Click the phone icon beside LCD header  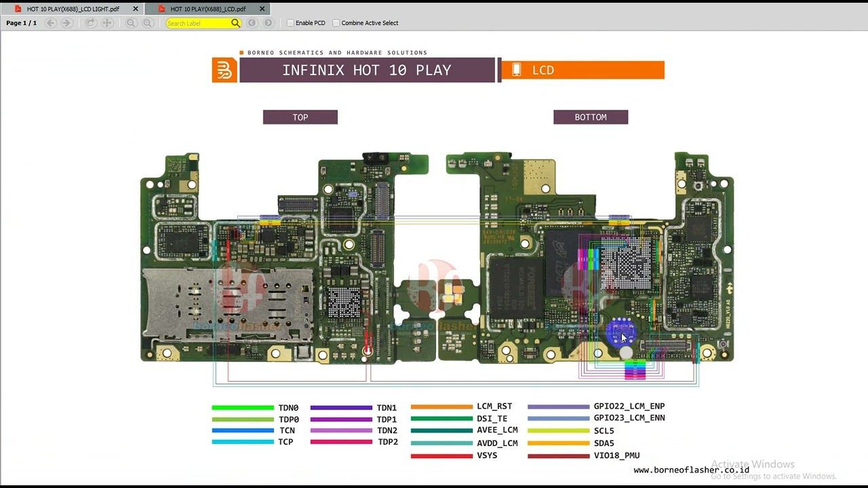pyautogui.click(x=517, y=70)
